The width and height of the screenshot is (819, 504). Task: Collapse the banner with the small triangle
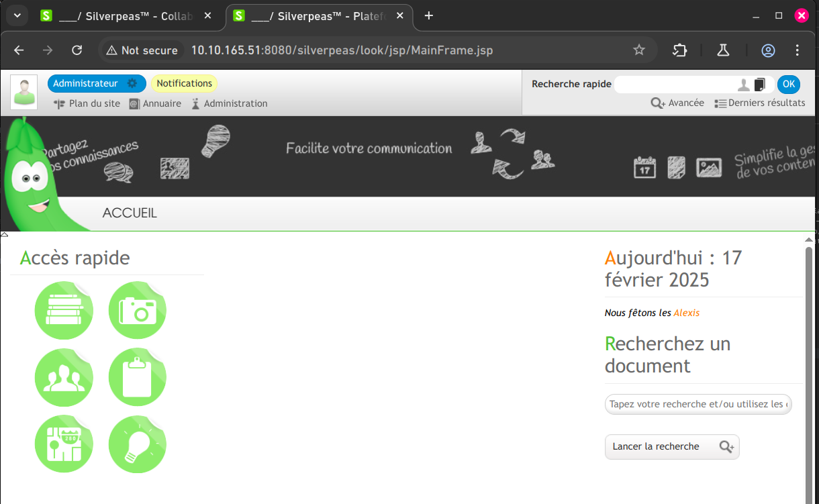[x=4, y=234]
